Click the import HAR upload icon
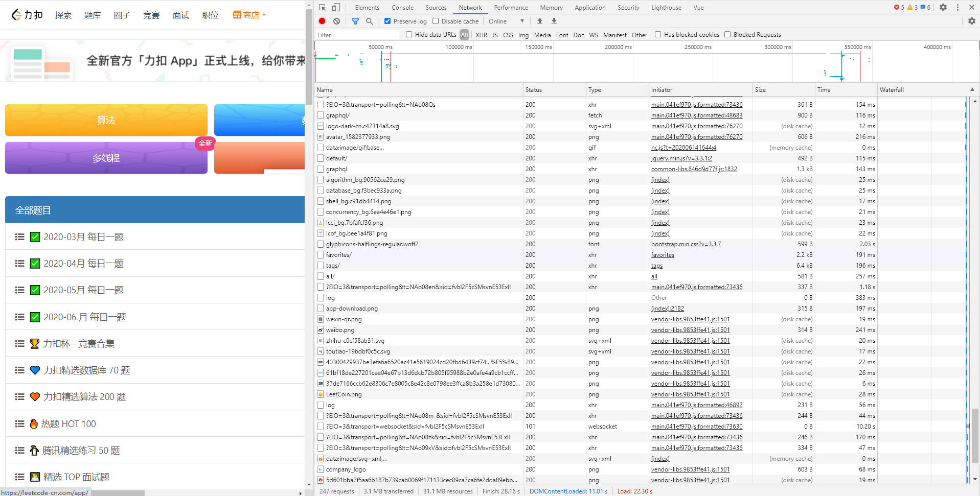 coord(540,21)
